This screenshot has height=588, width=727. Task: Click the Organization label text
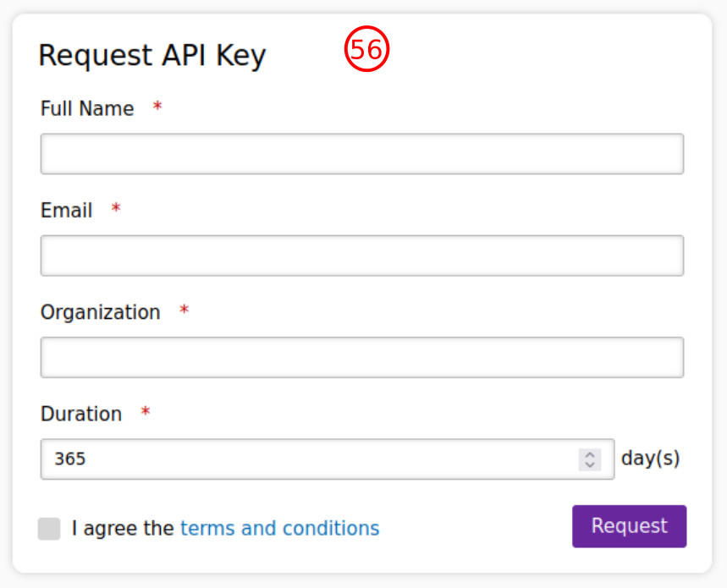point(100,312)
